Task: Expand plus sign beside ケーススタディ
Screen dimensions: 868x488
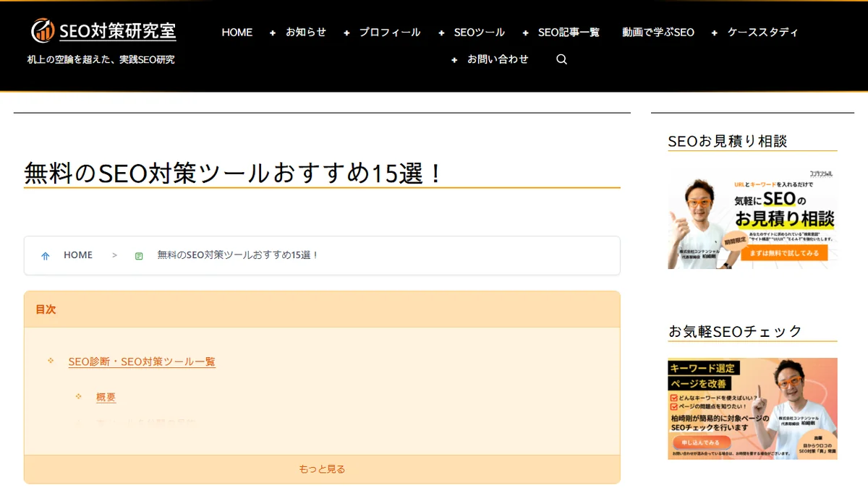Action: point(715,33)
